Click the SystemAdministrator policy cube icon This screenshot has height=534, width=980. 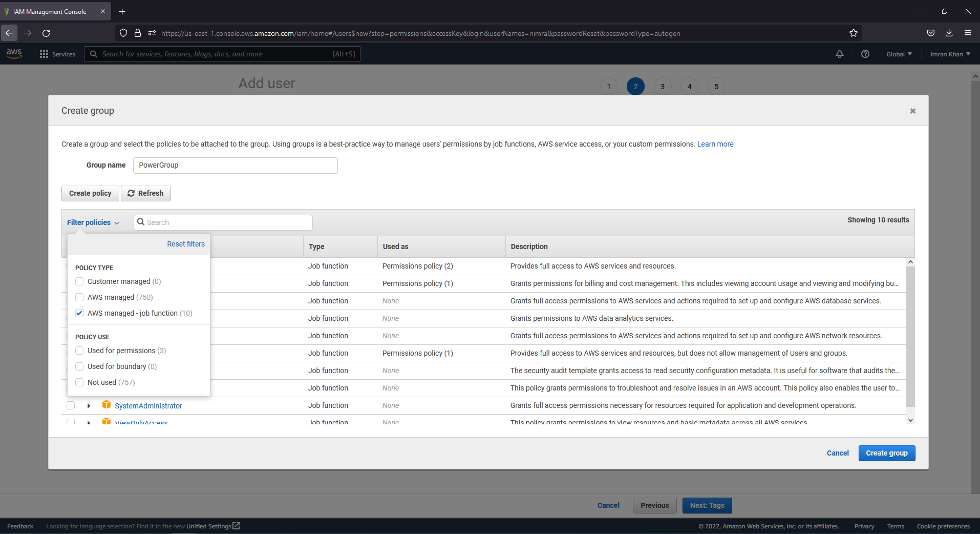(106, 405)
